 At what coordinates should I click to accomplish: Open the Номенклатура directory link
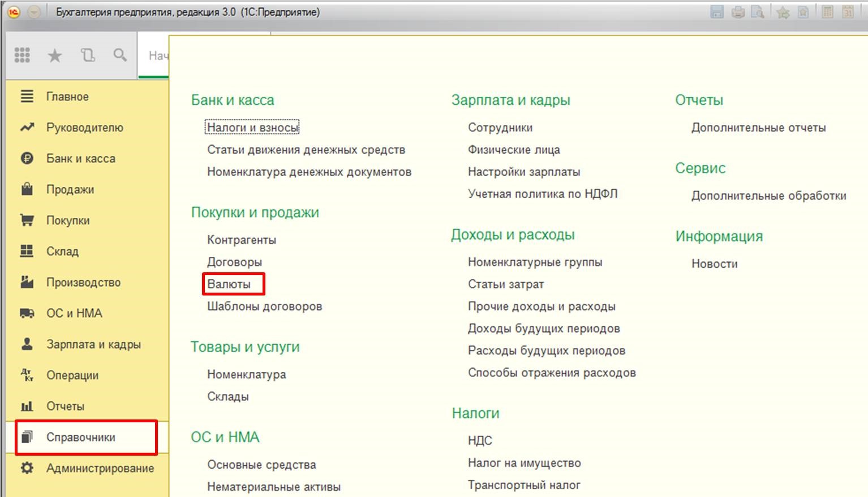(x=246, y=374)
